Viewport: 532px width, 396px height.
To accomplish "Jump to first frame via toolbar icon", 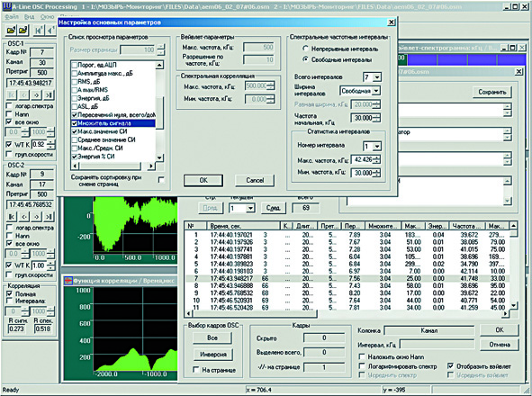I will [x=39, y=31].
